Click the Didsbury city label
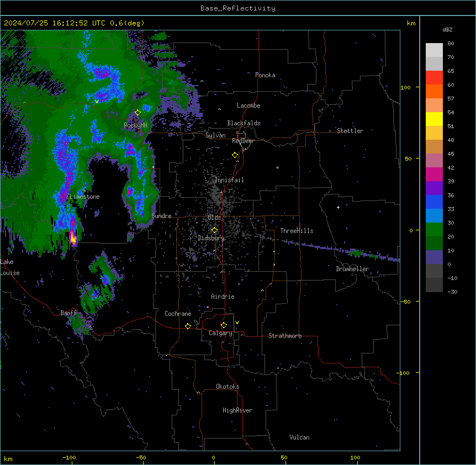 point(211,238)
